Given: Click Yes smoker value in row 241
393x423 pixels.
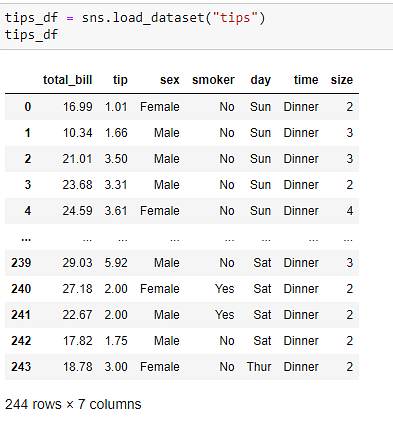Looking at the screenshot, I should point(225,315).
